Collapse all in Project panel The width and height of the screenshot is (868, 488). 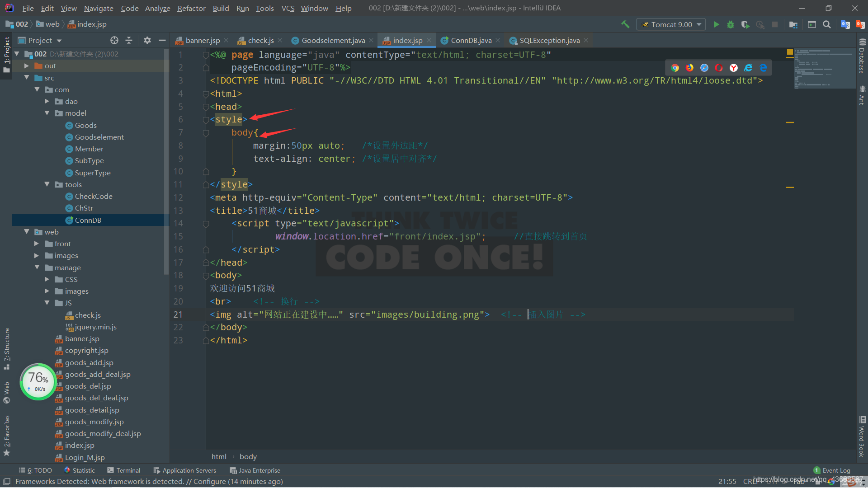129,40
